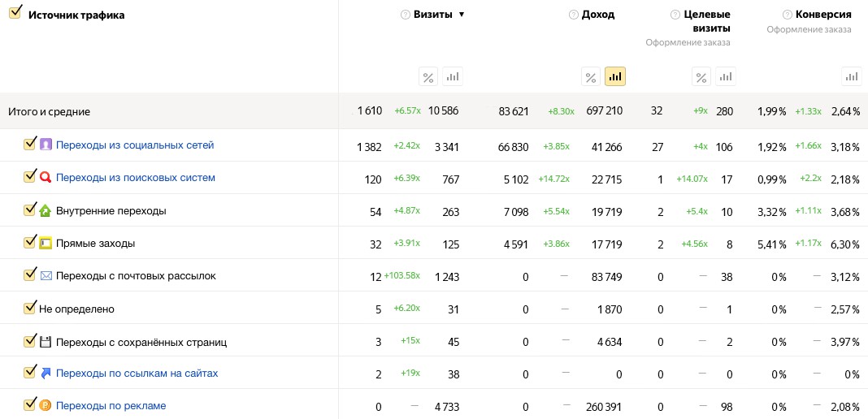Uncheck the Прямые заходы row checkbox
This screenshot has width=868, height=419.
click(30, 242)
